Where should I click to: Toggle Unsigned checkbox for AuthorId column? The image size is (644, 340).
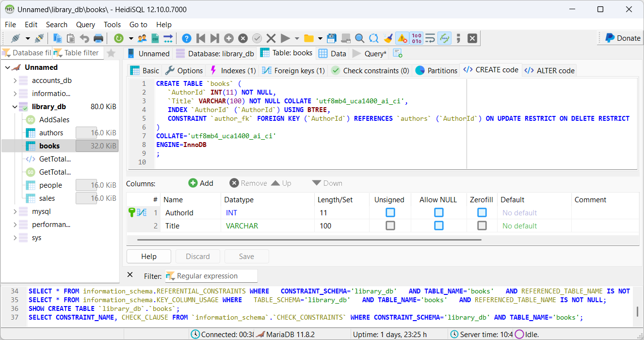(x=390, y=212)
